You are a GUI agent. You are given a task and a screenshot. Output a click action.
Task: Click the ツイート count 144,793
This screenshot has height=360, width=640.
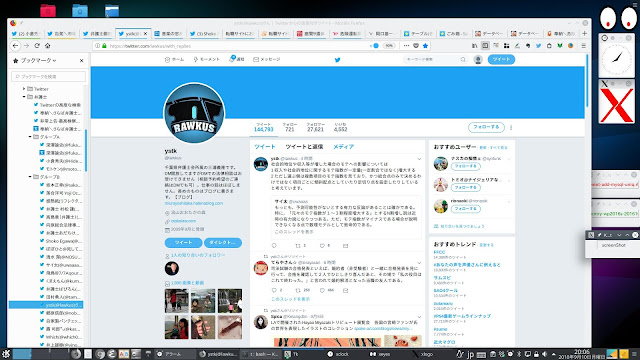tap(263, 127)
